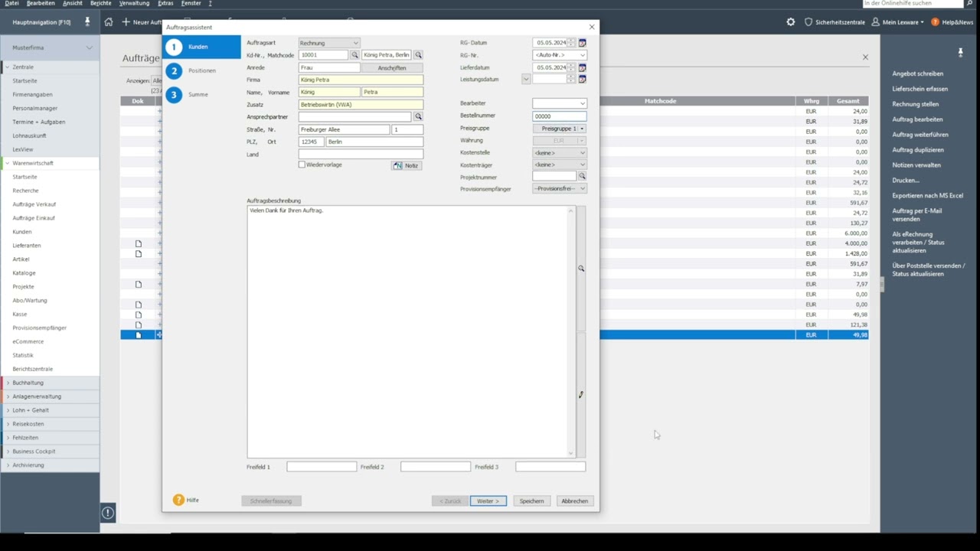Open the Bearbeiter dropdown
This screenshot has width=980, height=551.
[x=560, y=103]
